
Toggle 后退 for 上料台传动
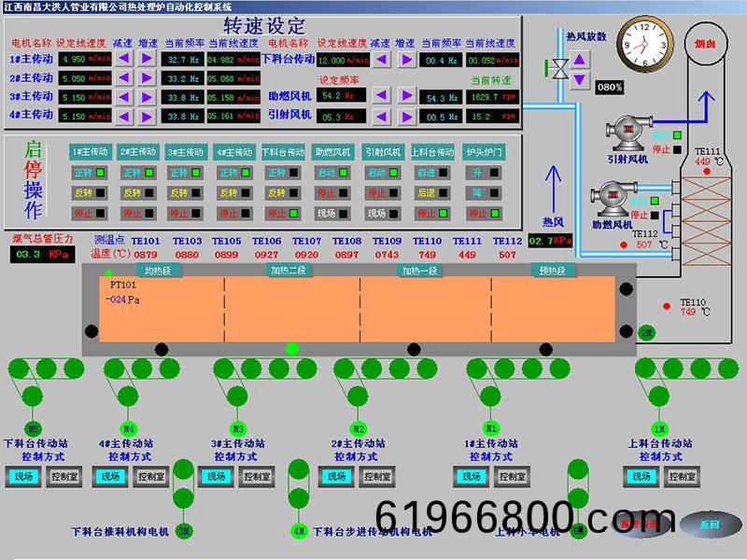pyautogui.click(x=432, y=193)
